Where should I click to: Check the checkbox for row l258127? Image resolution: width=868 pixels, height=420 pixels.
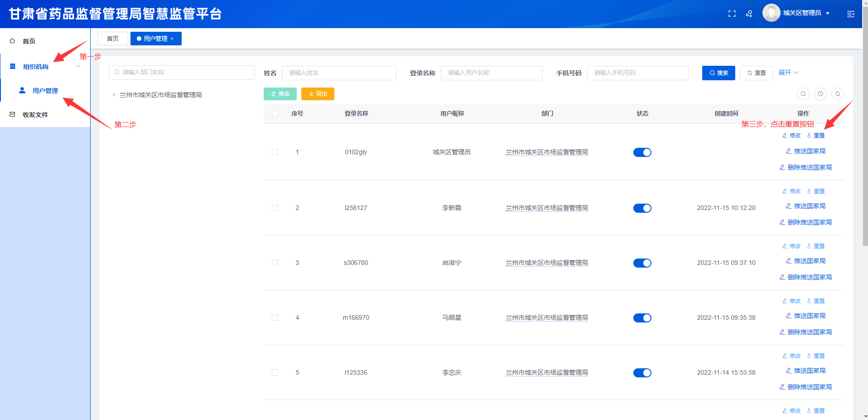click(275, 208)
